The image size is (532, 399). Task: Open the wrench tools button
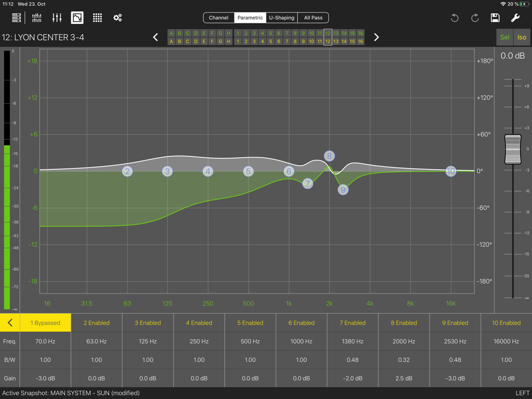tap(515, 17)
